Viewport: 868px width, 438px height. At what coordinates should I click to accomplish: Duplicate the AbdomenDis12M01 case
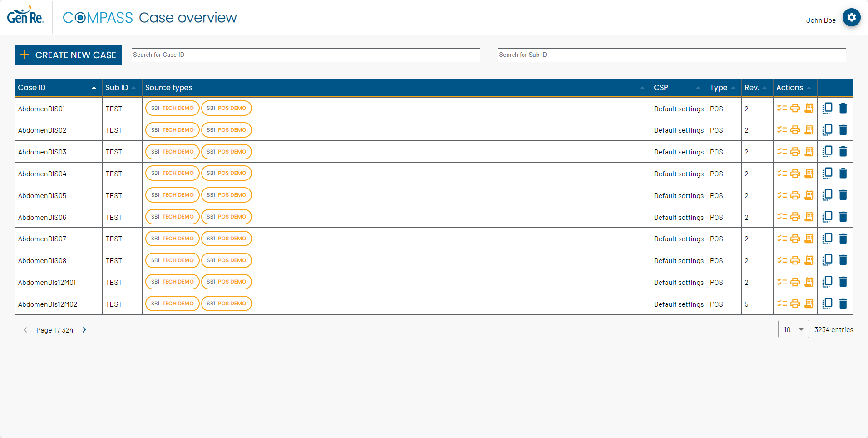point(828,282)
